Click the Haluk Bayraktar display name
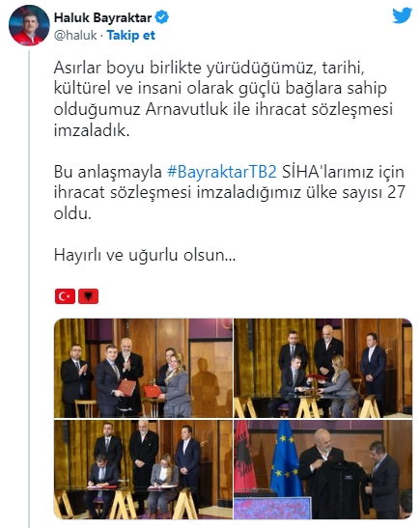420x528 pixels. (x=102, y=17)
